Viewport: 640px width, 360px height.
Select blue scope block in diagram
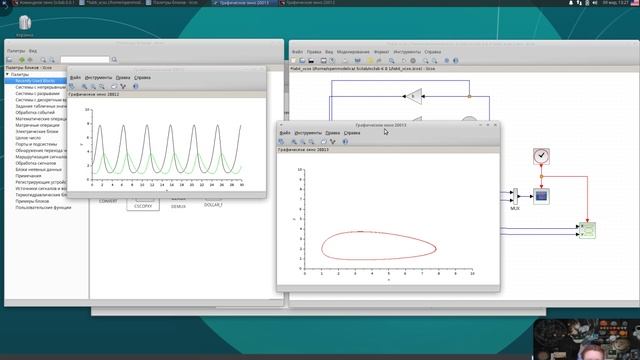[x=541, y=196]
